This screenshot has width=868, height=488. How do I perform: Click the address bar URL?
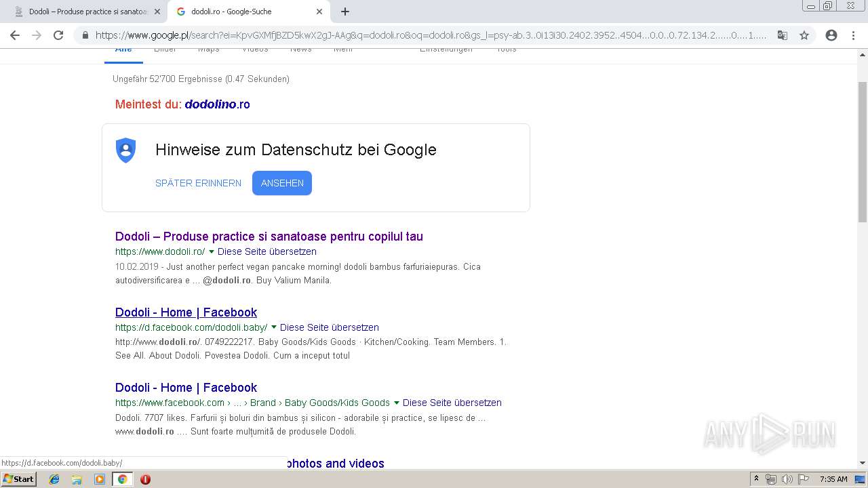[431, 35]
